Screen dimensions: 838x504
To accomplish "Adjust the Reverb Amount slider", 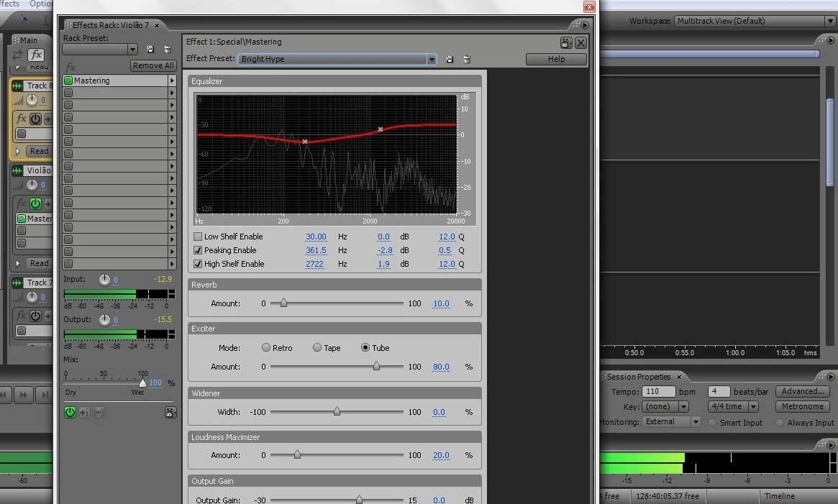I will 284,303.
